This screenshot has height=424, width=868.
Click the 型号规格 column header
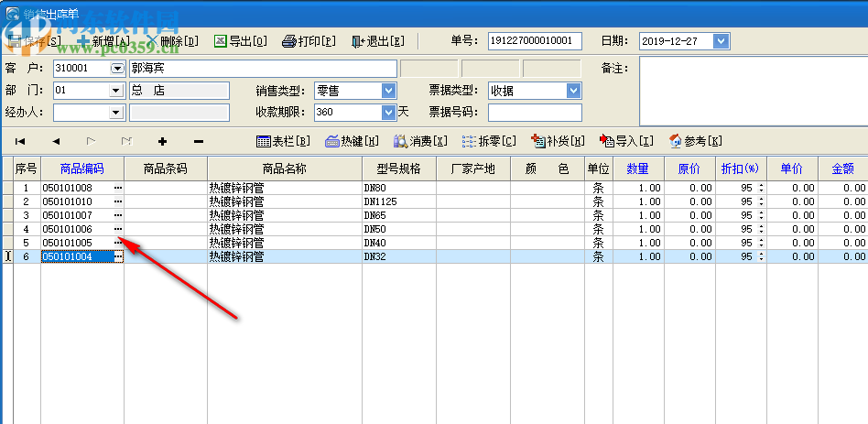400,169
